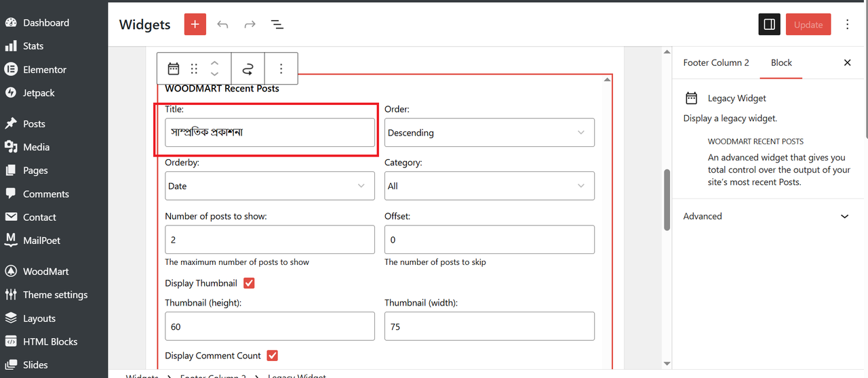Click the widget form scroll up arrow

point(608,79)
